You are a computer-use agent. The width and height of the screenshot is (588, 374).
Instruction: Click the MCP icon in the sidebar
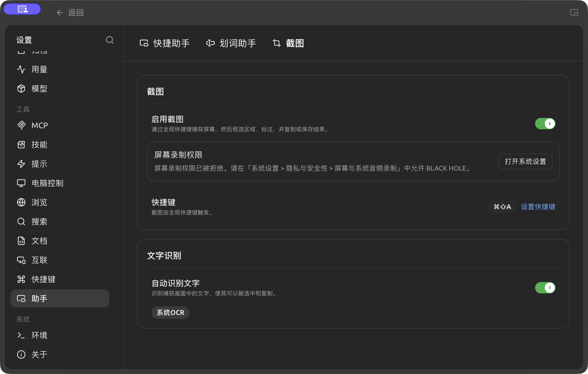click(x=21, y=125)
